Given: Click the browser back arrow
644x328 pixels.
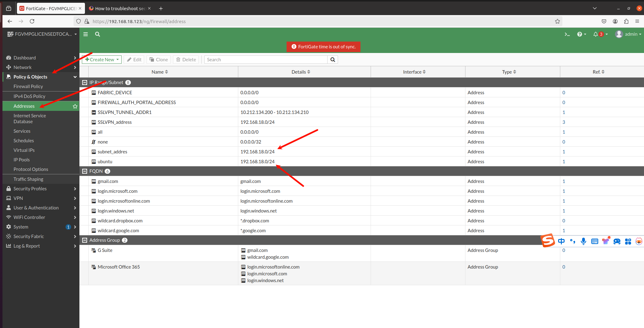Looking at the screenshot, I should (x=10, y=21).
